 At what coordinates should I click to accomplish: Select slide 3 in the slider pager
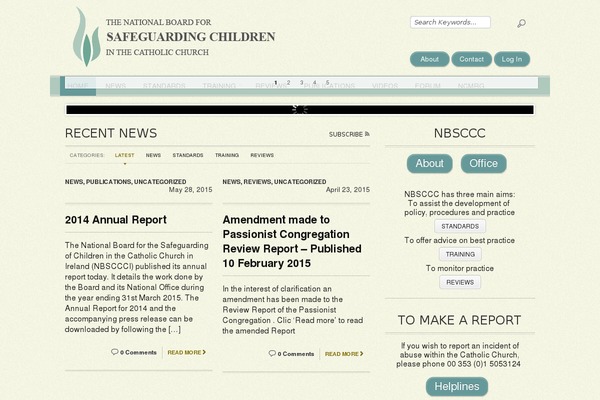302,83
